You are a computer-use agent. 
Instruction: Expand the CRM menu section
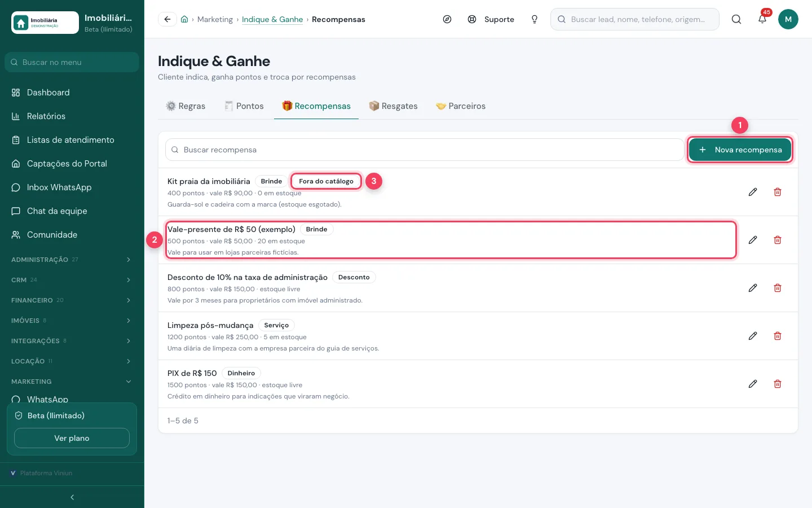72,280
